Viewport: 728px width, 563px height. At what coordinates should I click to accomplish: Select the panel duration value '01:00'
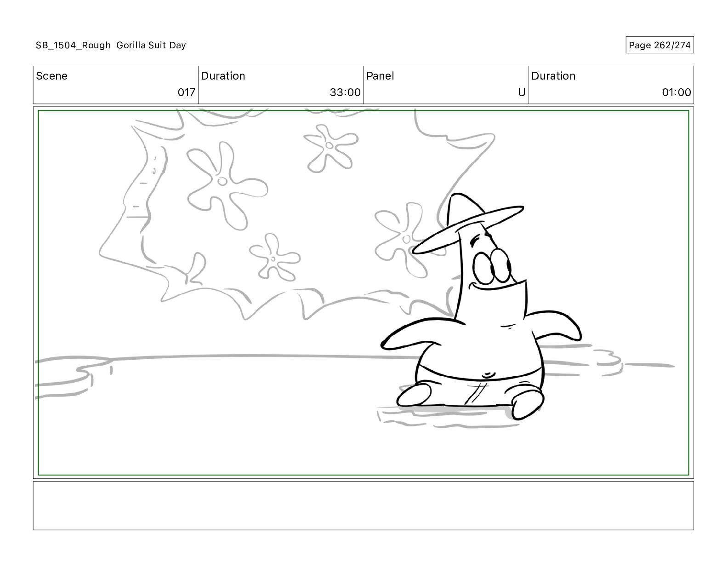(x=677, y=92)
